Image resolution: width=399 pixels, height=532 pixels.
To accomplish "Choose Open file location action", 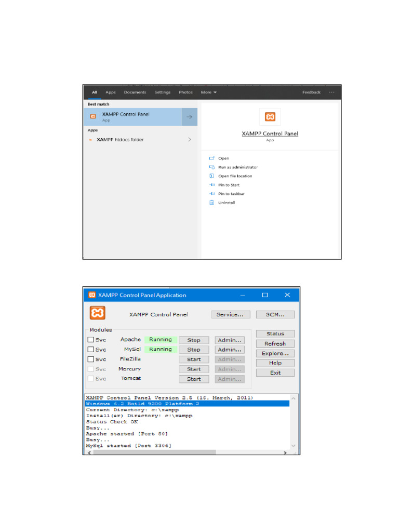I will pos(235,176).
